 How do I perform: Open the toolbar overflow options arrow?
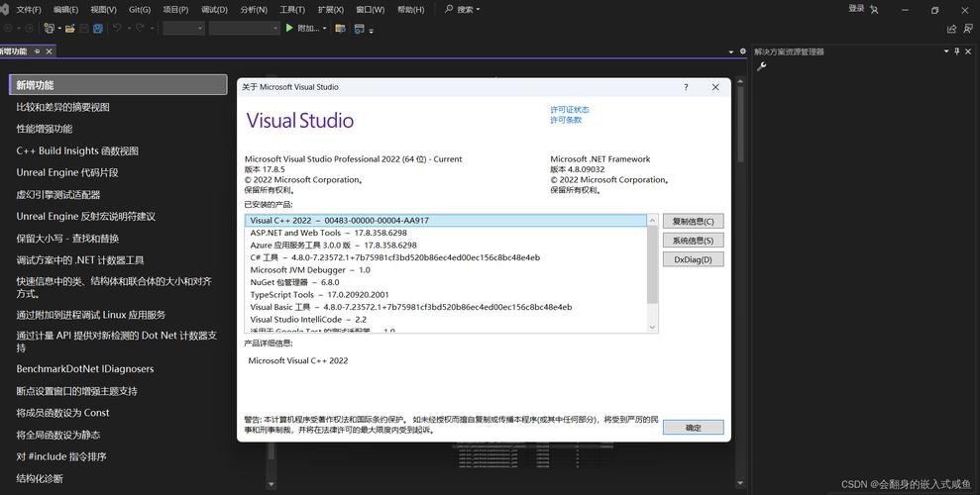[372, 30]
